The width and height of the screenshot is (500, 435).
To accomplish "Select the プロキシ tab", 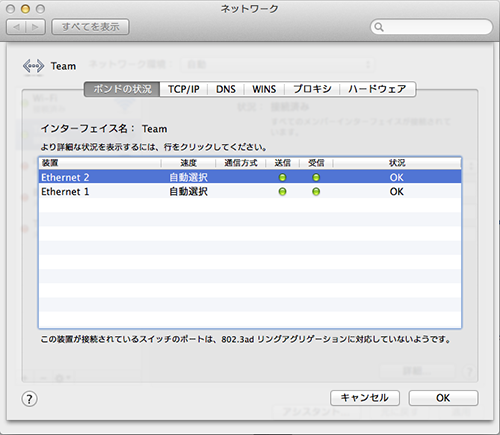I will 312,89.
